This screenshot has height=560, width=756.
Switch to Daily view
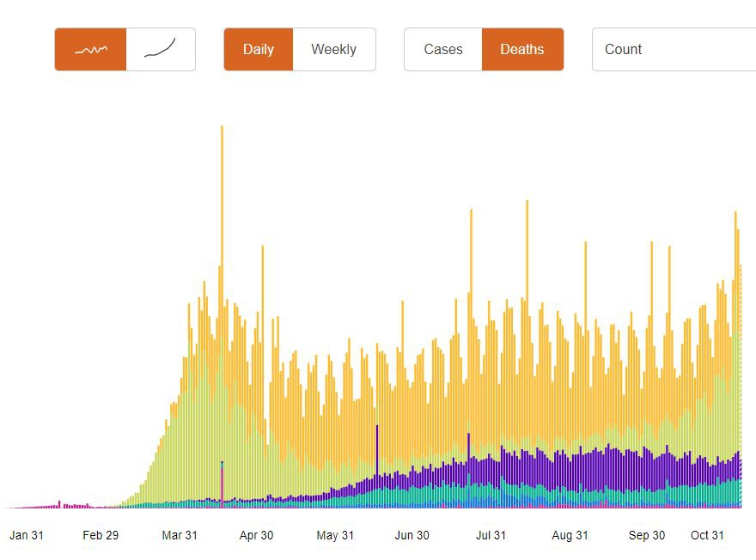point(258,50)
